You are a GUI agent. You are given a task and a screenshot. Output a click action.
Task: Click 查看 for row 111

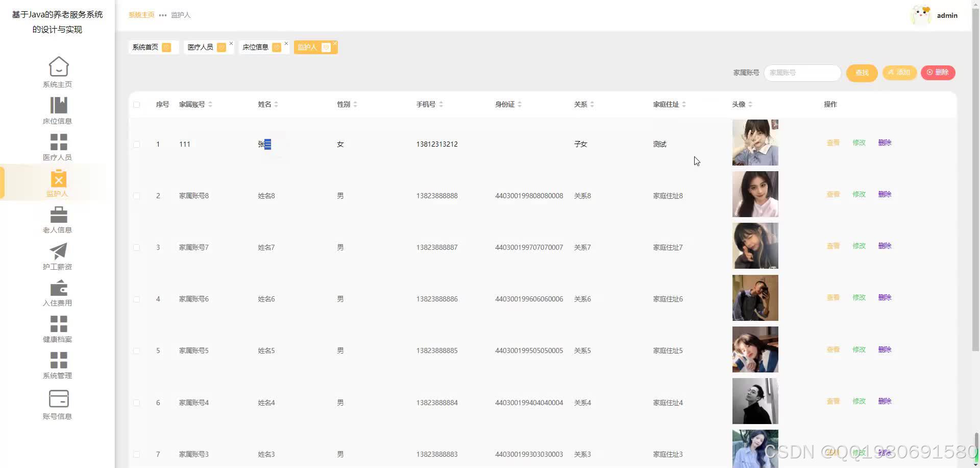click(833, 143)
